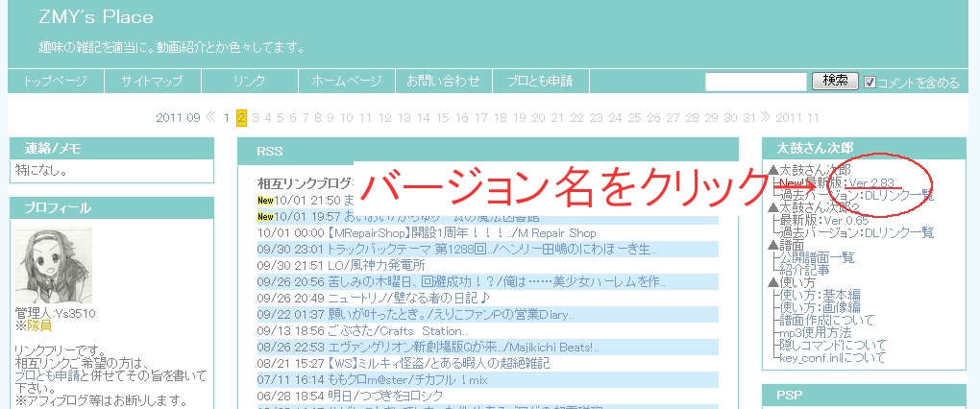This screenshot has width=980, height=409.
Task: Open the 公開譜面一覧 link
Action: (817, 258)
